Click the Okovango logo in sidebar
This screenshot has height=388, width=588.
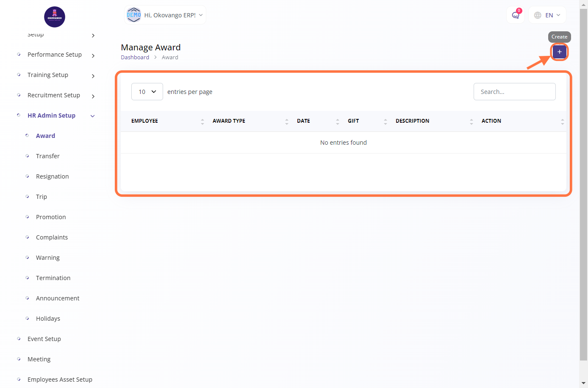click(55, 17)
